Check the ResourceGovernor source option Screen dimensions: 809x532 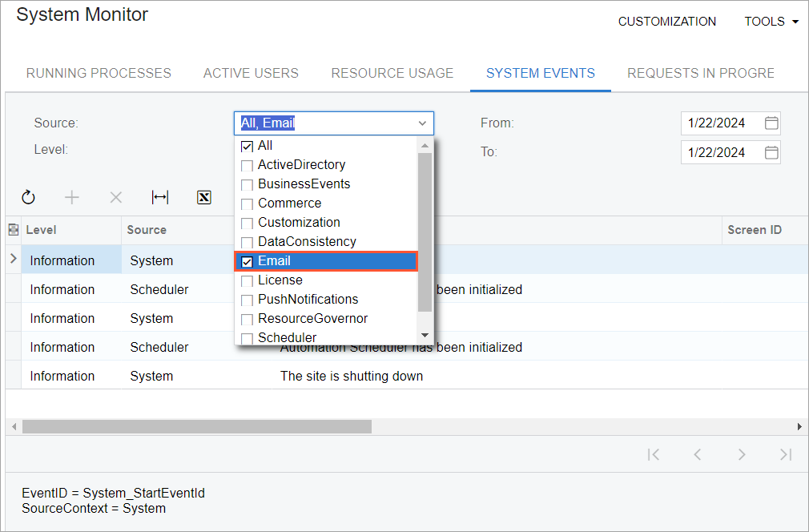pyautogui.click(x=248, y=320)
